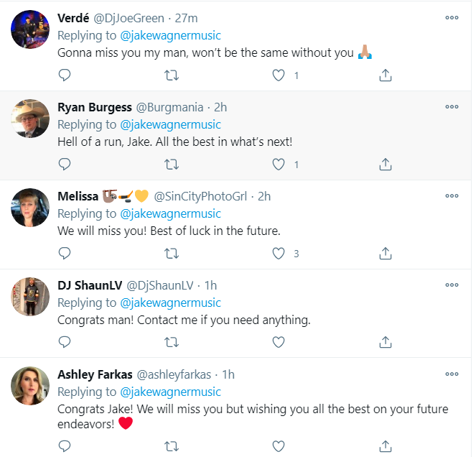Image resolution: width=476 pixels, height=457 pixels.
Task: Like Verdé's tweet
Action: [x=279, y=75]
